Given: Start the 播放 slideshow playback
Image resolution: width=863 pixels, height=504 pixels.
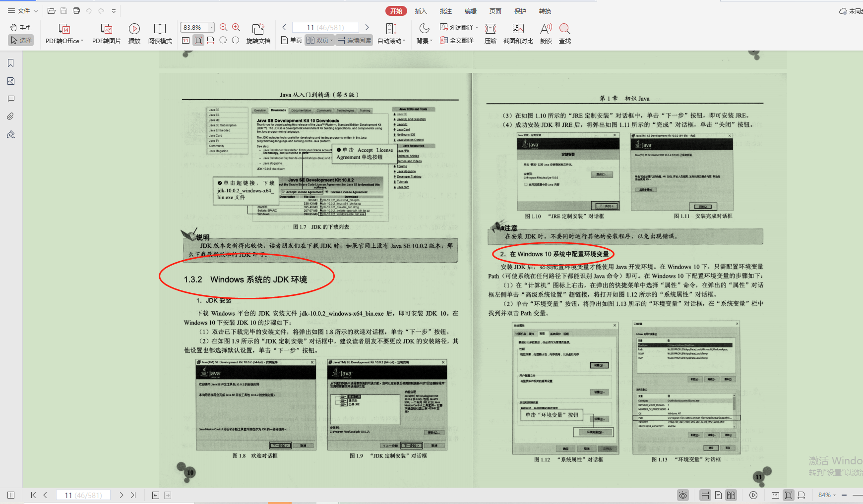Looking at the screenshot, I should [134, 34].
